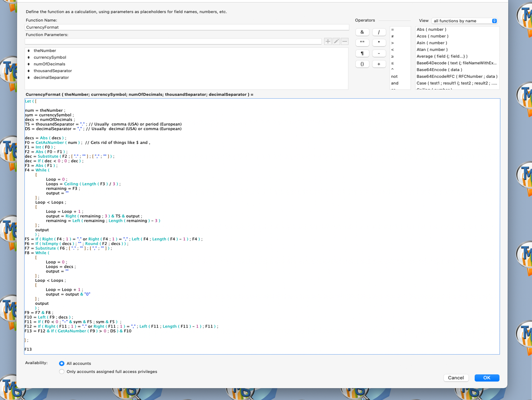
Task: Select the less-than comparison operator
Action: coord(400,50)
